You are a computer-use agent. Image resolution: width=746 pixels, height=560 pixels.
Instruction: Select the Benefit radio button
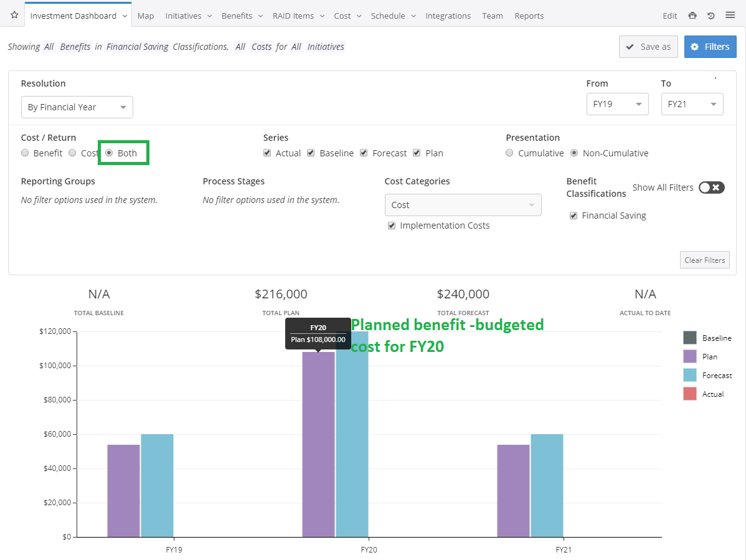[x=25, y=153]
